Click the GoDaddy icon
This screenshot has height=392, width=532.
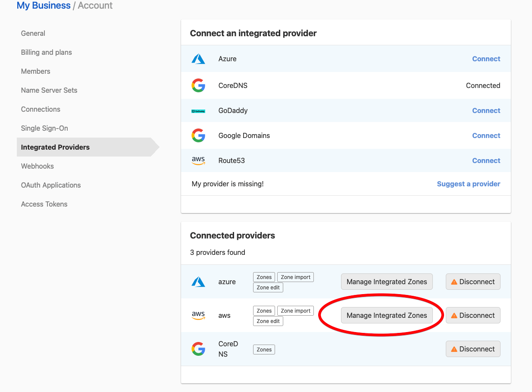point(198,110)
